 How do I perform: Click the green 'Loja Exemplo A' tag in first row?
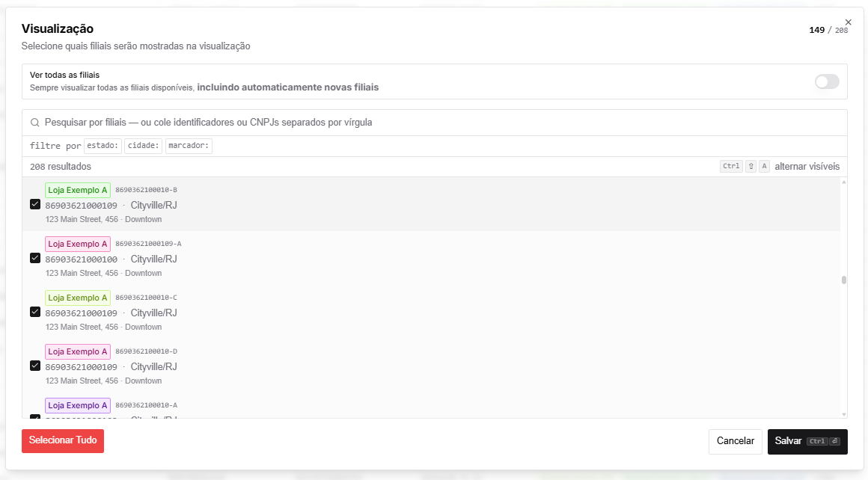[78, 190]
